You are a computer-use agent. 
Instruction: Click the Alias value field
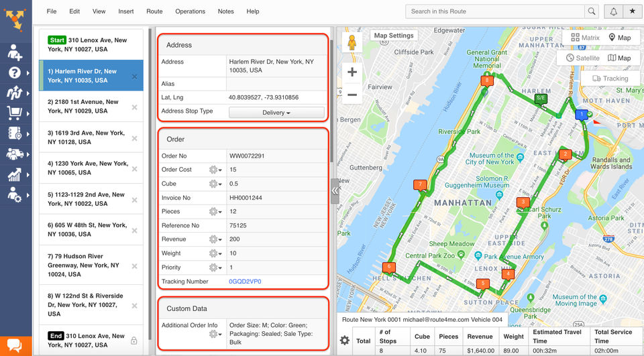(x=277, y=83)
